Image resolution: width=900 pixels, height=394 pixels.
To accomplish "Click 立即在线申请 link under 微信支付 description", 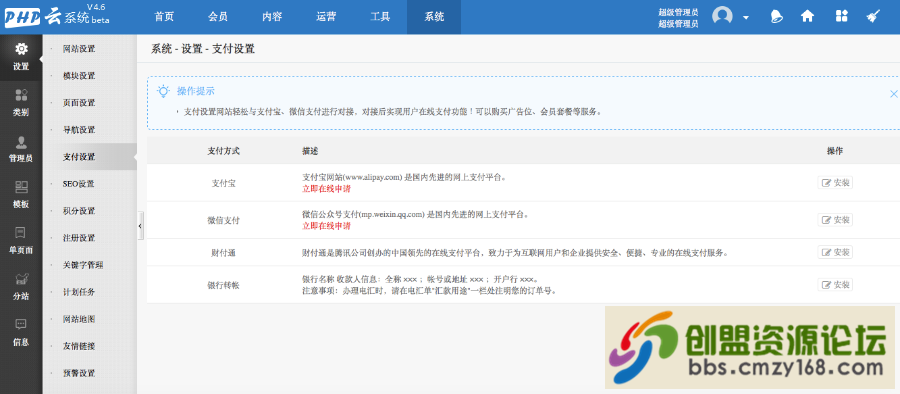I will click(326, 226).
